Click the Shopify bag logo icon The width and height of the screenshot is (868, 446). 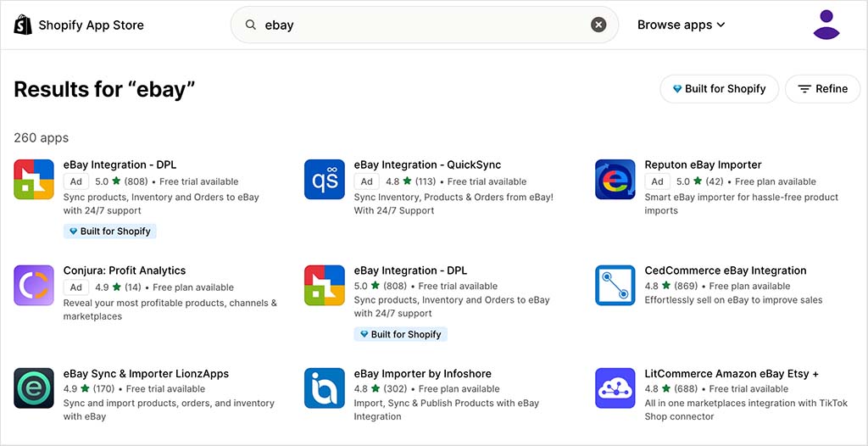(x=23, y=25)
